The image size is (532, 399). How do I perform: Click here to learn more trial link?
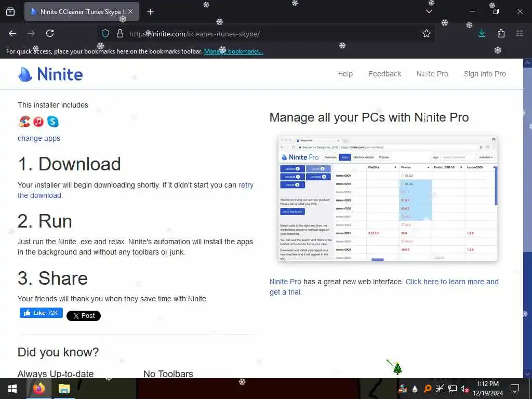pos(452,282)
